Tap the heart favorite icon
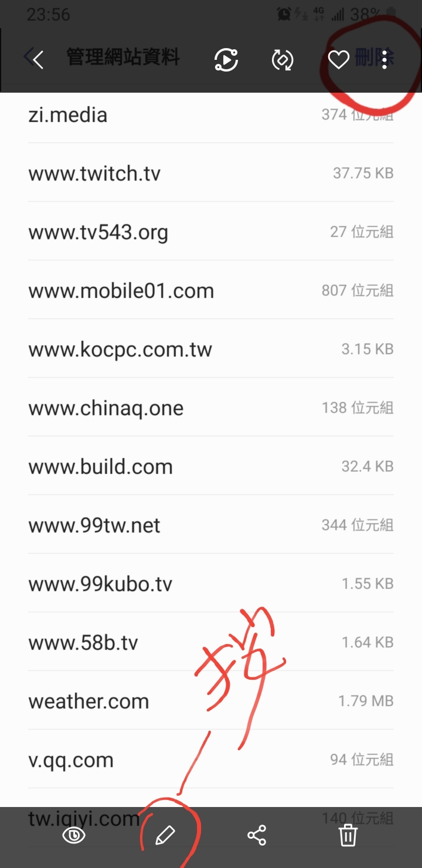Screen dimensions: 422x868 (338, 59)
